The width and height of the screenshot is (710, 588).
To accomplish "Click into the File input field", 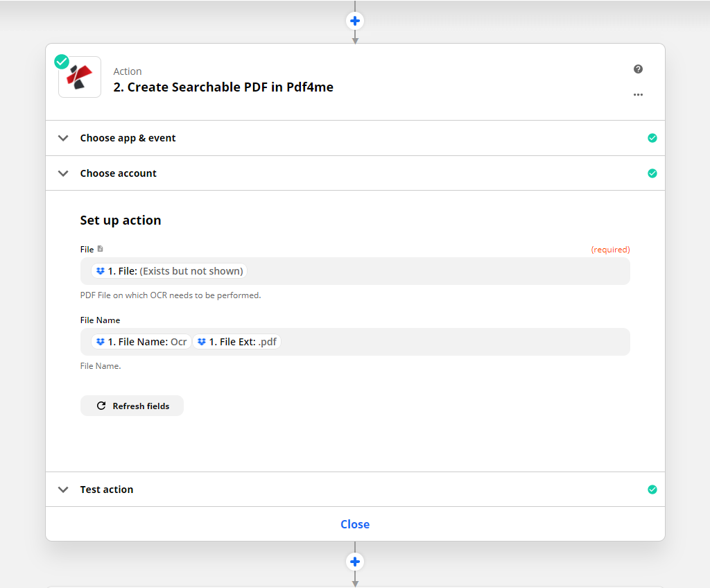I will pyautogui.click(x=437, y=271).
